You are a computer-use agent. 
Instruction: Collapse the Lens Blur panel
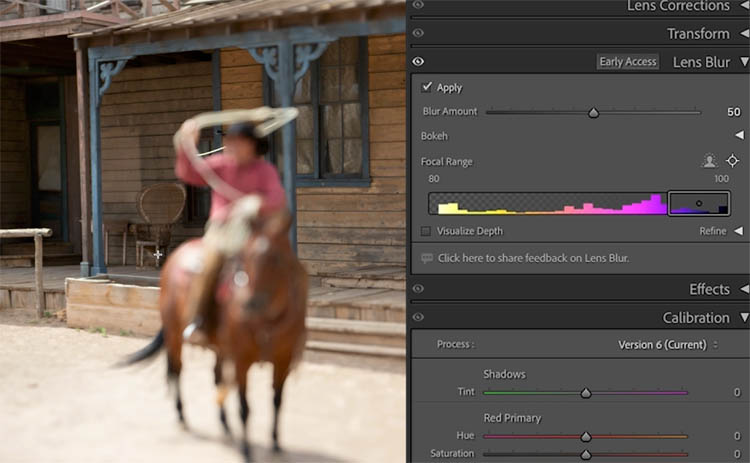(x=744, y=62)
